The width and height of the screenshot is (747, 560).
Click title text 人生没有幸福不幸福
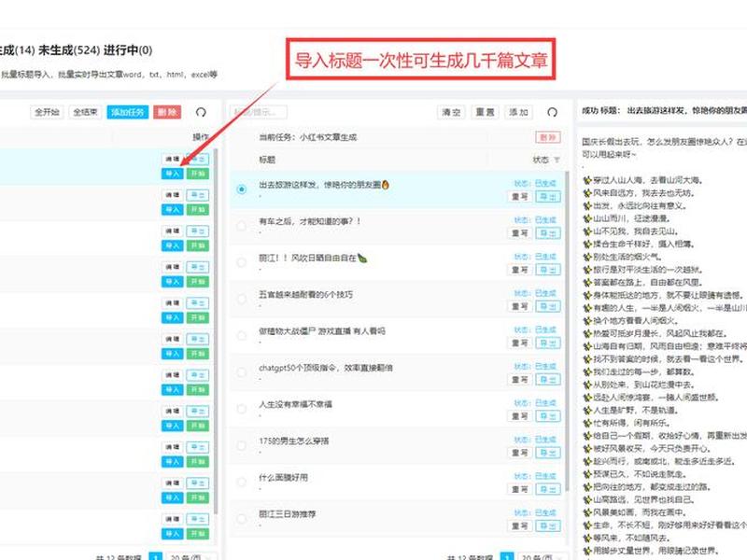coord(295,404)
